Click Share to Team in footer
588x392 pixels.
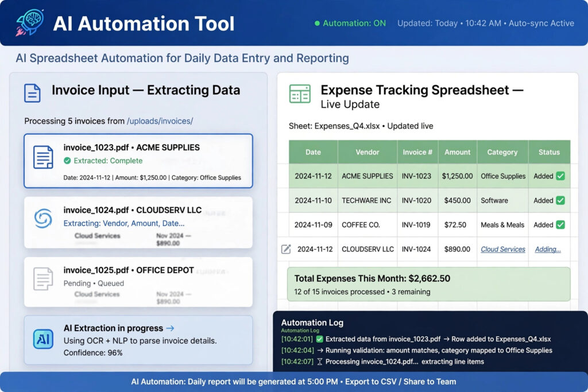[430, 382]
